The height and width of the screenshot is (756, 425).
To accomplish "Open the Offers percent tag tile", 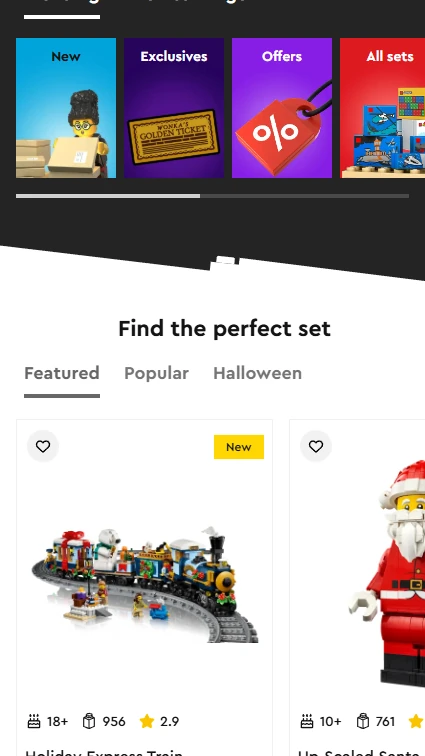I will [282, 108].
